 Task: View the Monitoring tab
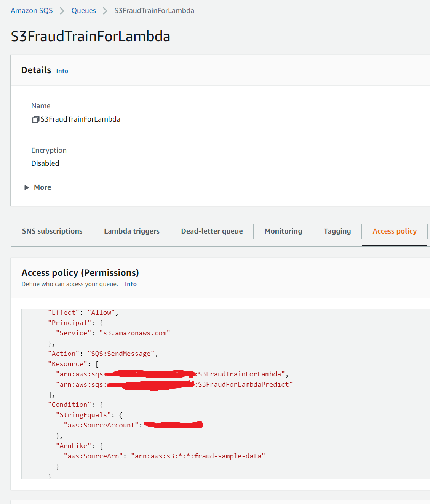point(283,231)
